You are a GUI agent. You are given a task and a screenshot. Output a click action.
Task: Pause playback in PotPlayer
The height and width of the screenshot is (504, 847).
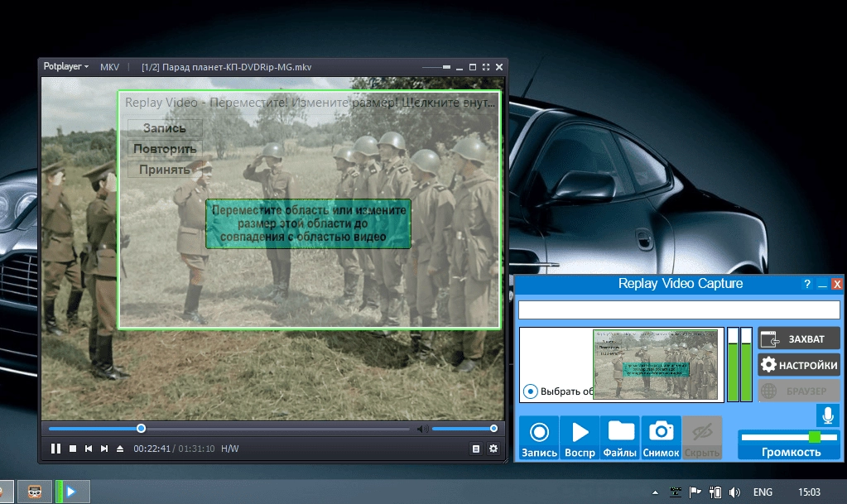[55, 449]
